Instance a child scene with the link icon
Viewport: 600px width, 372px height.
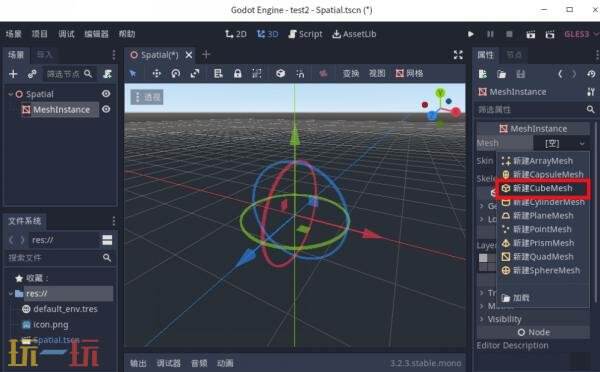pos(32,74)
